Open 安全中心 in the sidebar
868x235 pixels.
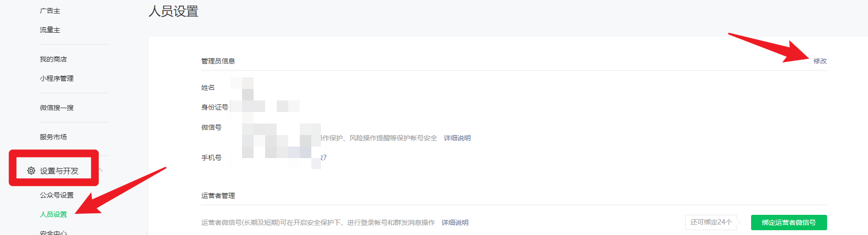pyautogui.click(x=53, y=233)
